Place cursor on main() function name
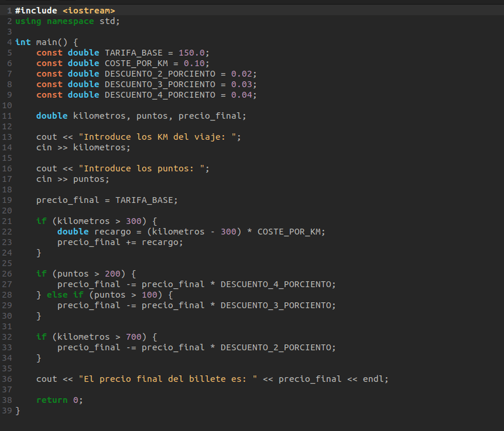 coord(47,42)
